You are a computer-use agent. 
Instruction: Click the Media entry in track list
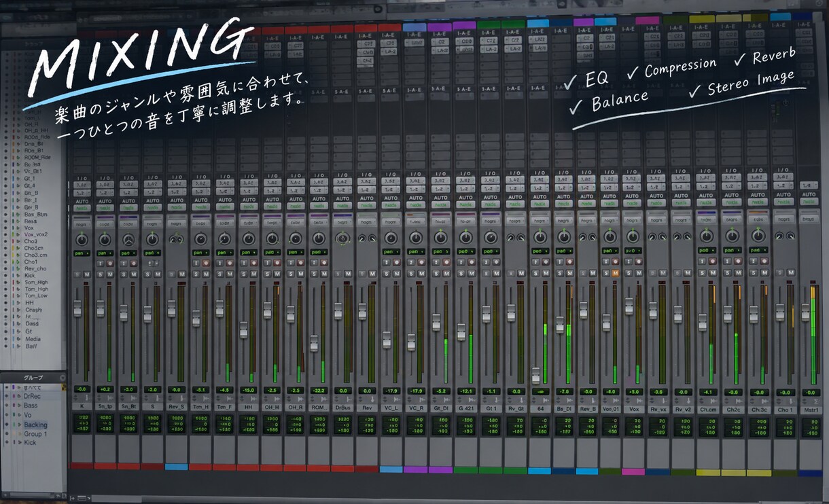33,339
